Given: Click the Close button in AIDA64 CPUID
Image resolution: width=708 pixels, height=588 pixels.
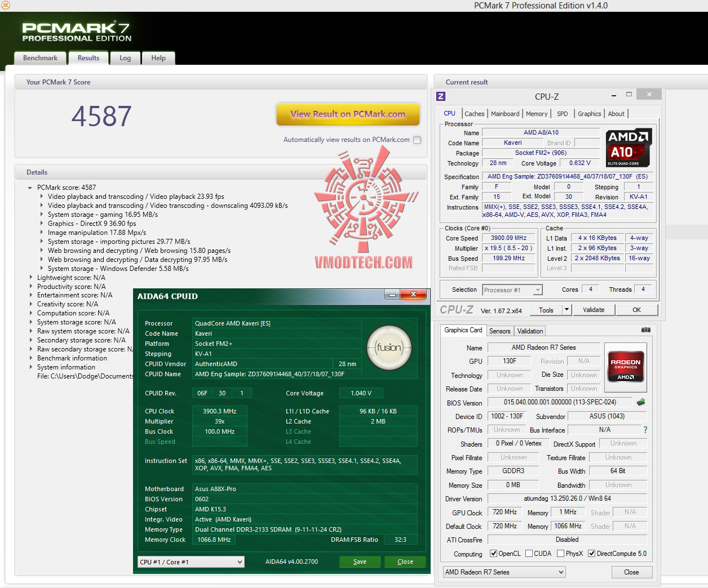Looking at the screenshot, I should [405, 562].
